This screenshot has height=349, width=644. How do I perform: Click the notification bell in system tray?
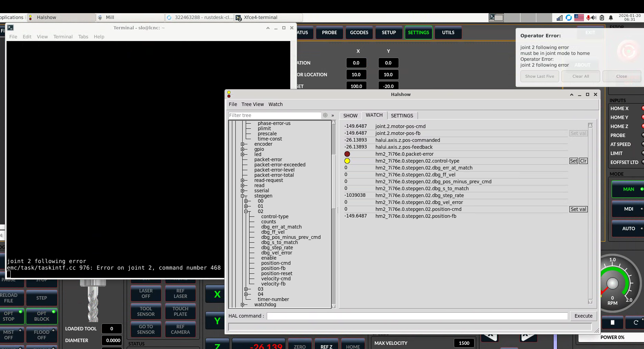point(611,18)
